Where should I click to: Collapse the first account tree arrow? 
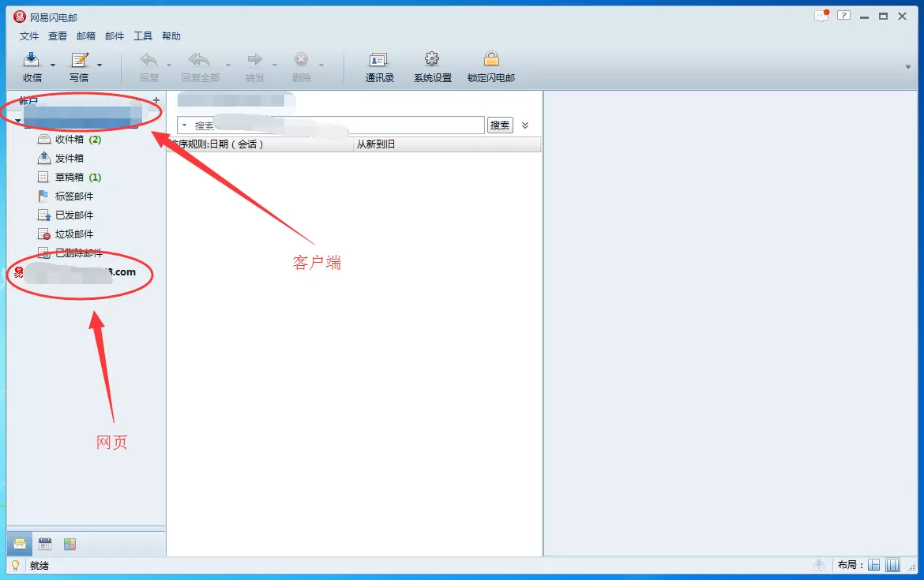[17, 121]
